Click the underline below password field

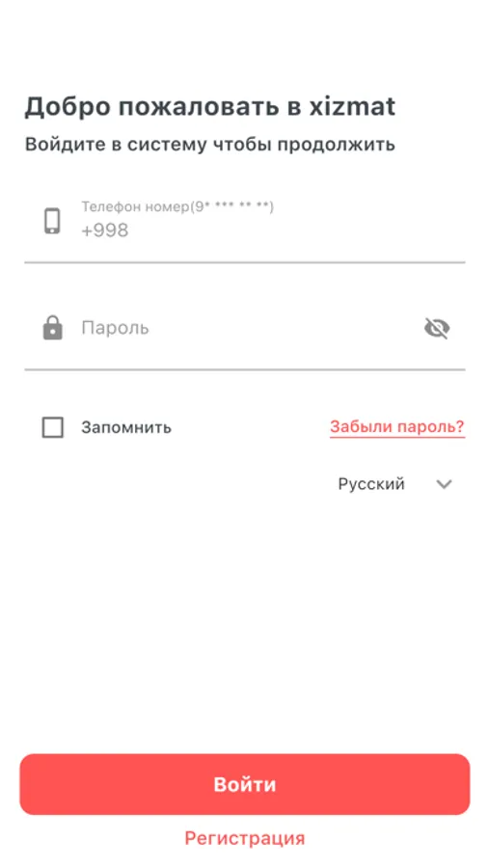point(245,369)
